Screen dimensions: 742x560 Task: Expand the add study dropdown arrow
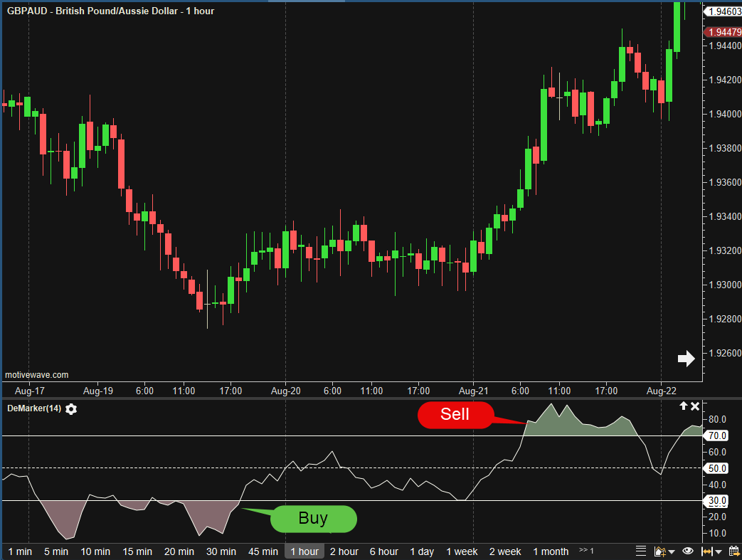pos(672,552)
